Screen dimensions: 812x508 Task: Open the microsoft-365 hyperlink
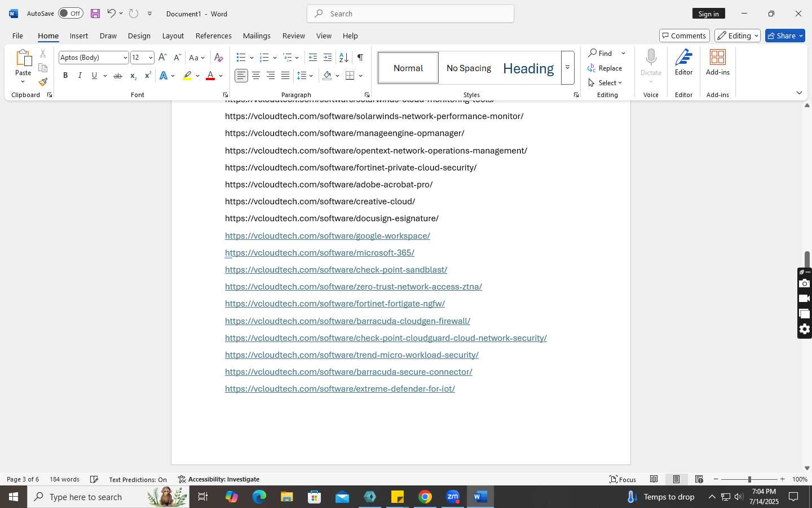pos(320,253)
